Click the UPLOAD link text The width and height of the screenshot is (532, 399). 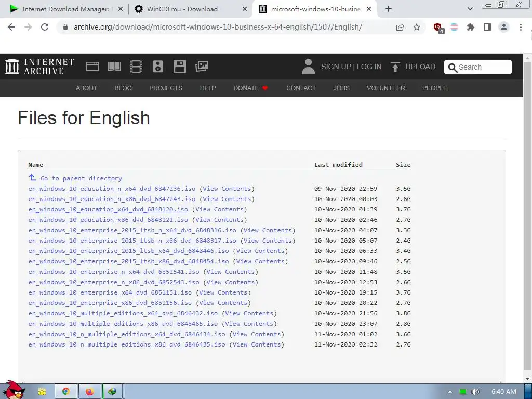[420, 67]
